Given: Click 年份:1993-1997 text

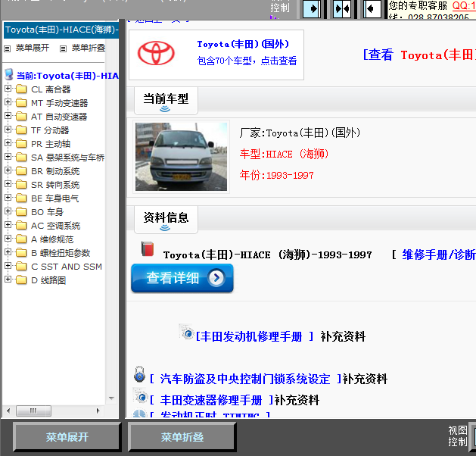Looking at the screenshot, I should pos(276,175).
